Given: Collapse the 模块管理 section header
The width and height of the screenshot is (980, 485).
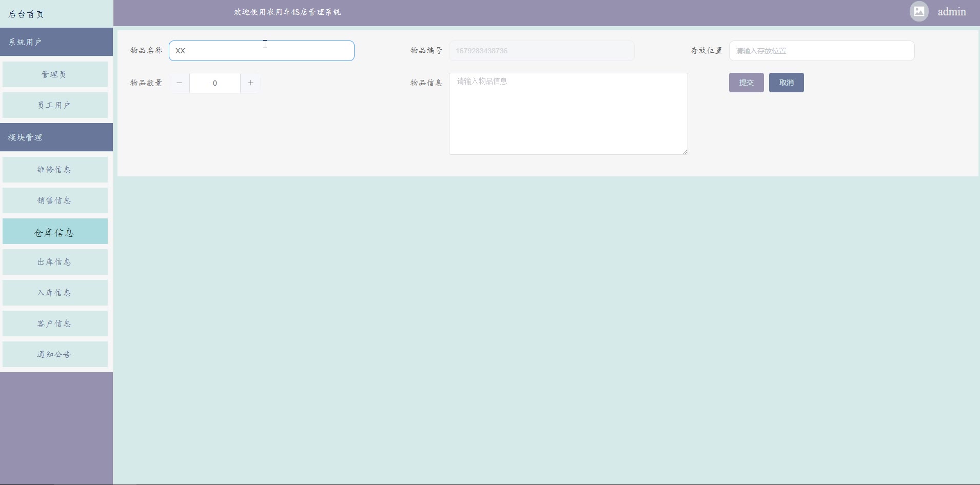Looking at the screenshot, I should [x=56, y=137].
